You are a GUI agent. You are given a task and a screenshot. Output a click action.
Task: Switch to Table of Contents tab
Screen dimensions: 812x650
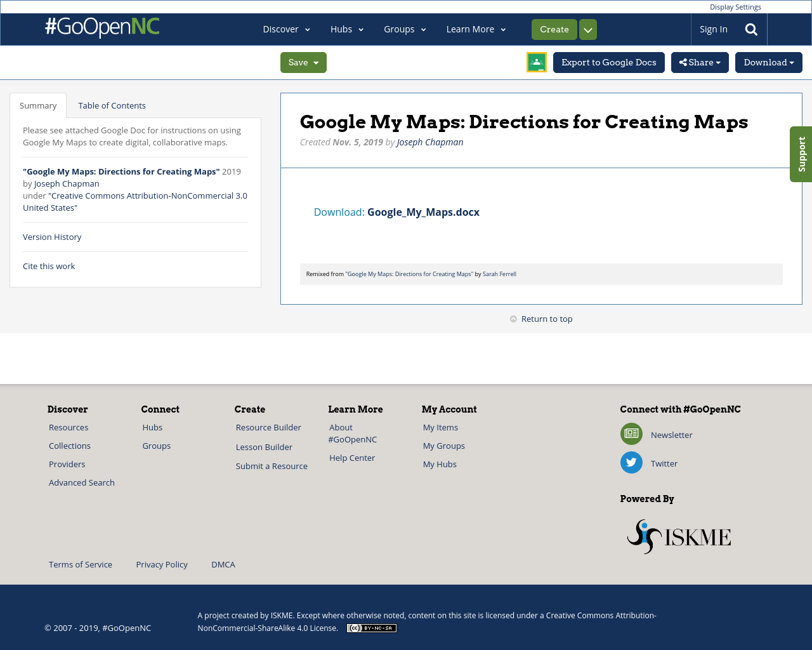[112, 105]
